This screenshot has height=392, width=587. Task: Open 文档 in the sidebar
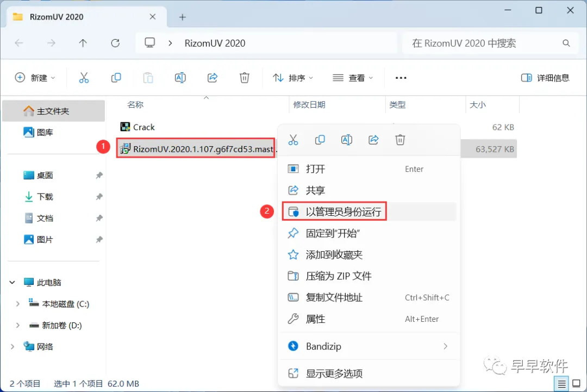coord(53,218)
